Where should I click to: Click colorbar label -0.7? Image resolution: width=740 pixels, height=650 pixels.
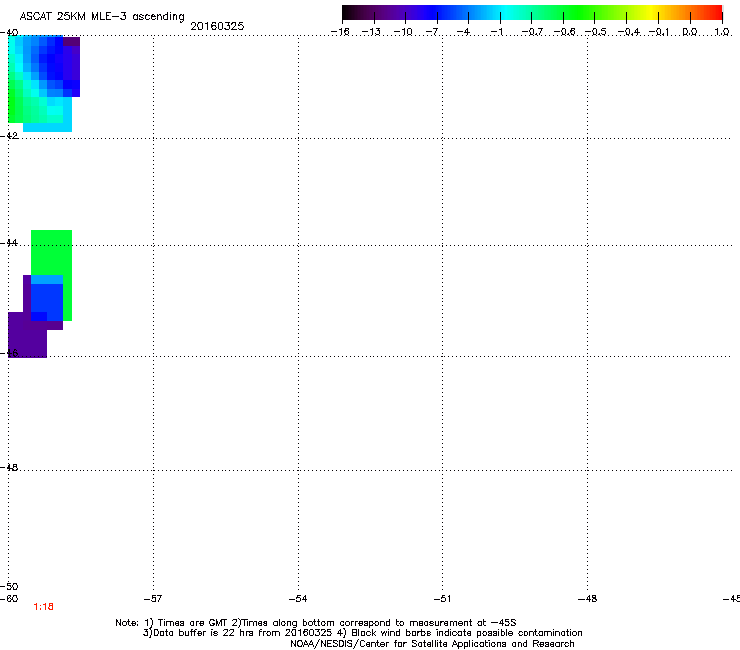[532, 32]
